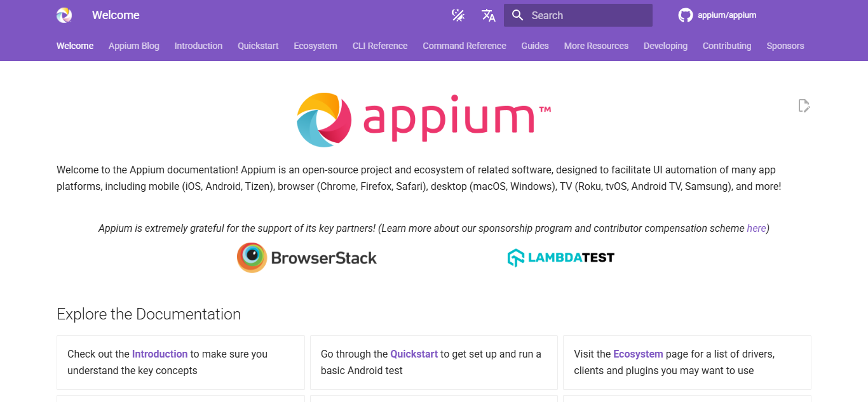Toggle dark mode with the theme switch icon
Viewport: 868px width, 402px height.
pos(458,15)
